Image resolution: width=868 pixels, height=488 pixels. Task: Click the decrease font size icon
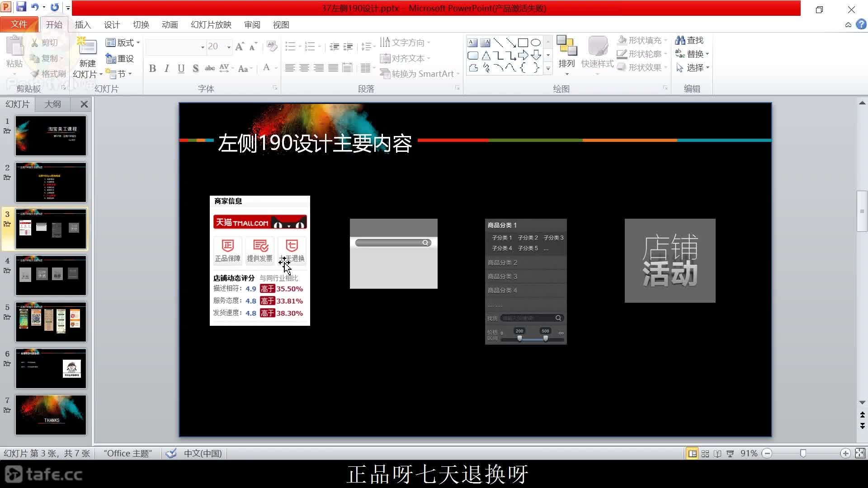pos(253,46)
